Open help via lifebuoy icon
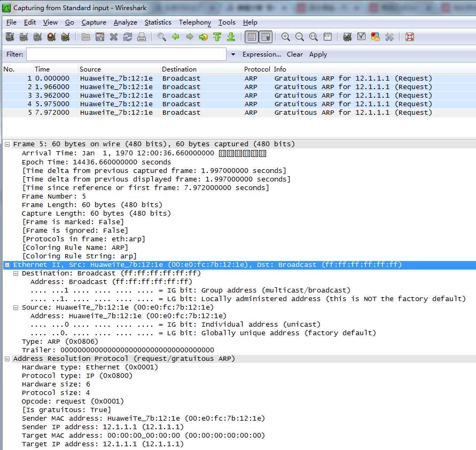Screen dimensions: 476x450 click(x=410, y=37)
